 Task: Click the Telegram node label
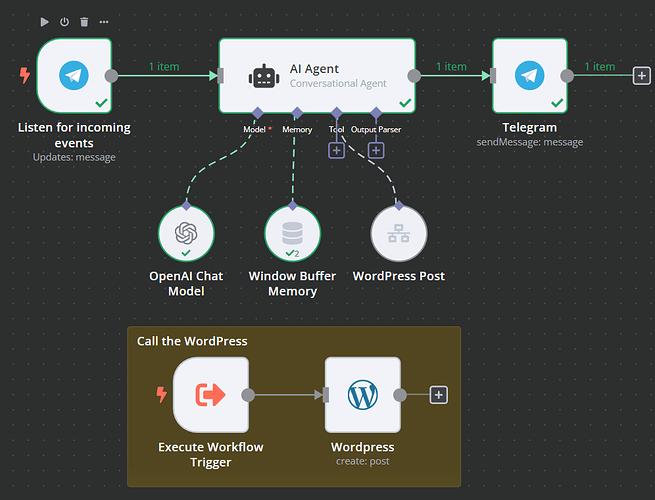pos(529,127)
